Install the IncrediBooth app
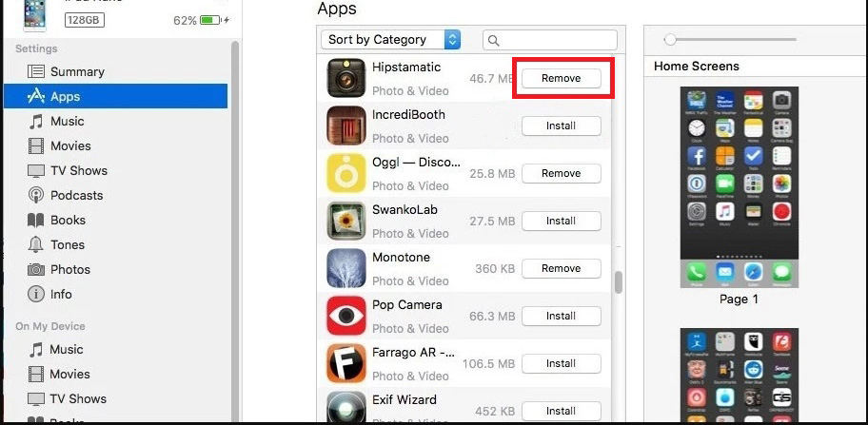868x425 pixels. [562, 126]
